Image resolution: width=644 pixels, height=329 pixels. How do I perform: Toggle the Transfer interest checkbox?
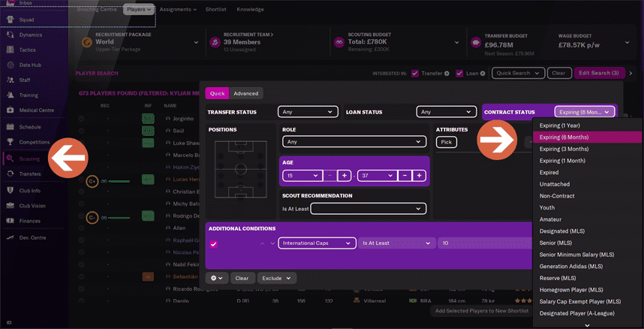click(415, 73)
